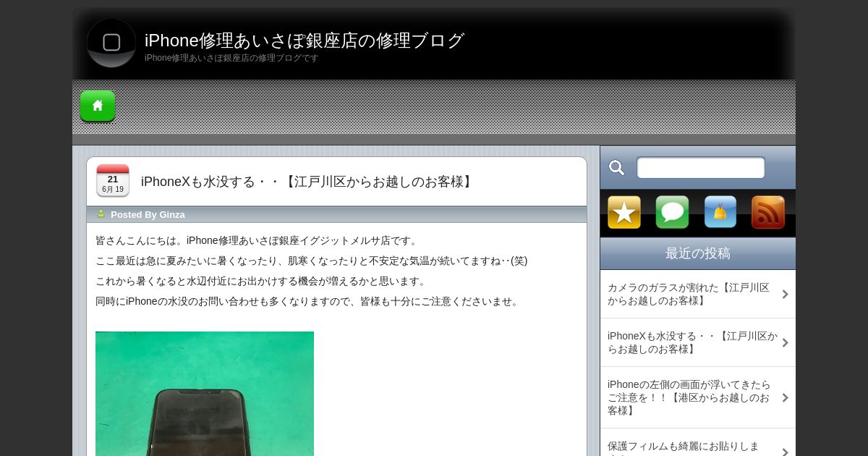Open the green speech bubble comments icon

[x=672, y=212]
